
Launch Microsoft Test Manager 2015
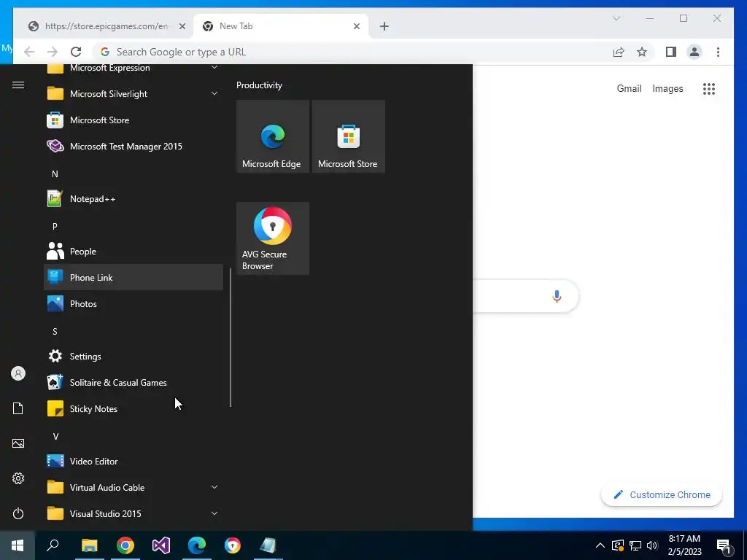pos(133,146)
